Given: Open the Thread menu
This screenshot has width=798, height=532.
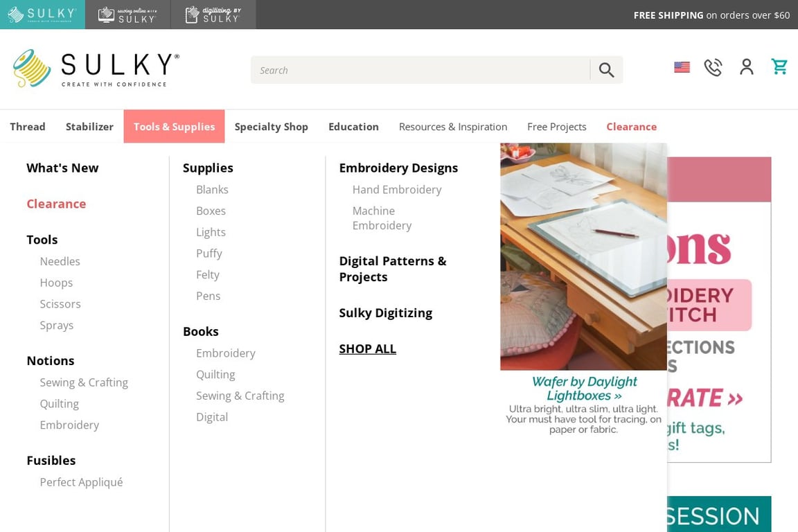Looking at the screenshot, I should coord(28,126).
